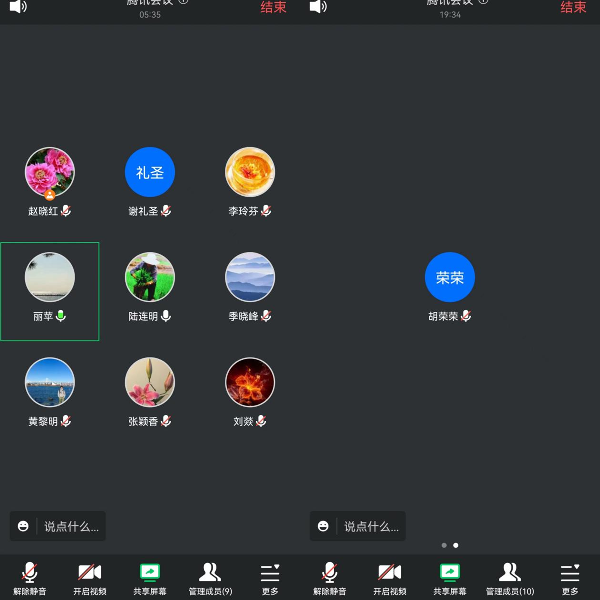This screenshot has width=600, height=600.
Task: Select 胡荣荣's blue 荣荣 avatar
Action: 450,277
